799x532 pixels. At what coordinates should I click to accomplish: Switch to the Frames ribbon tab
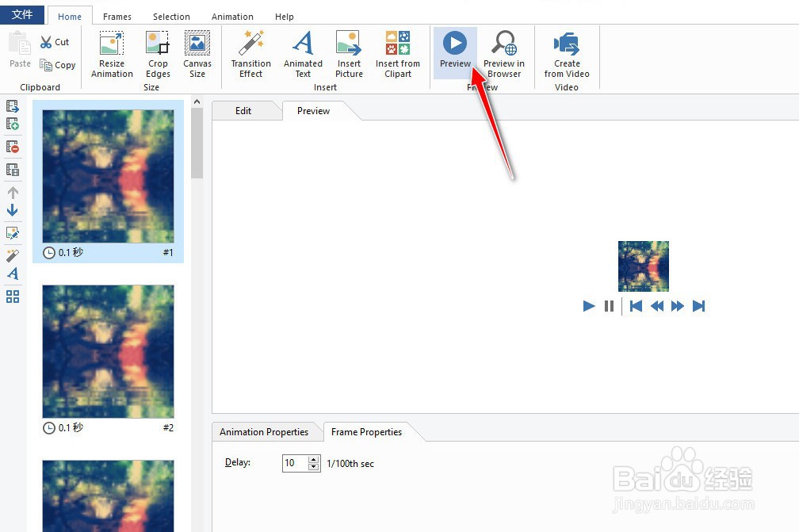(117, 17)
